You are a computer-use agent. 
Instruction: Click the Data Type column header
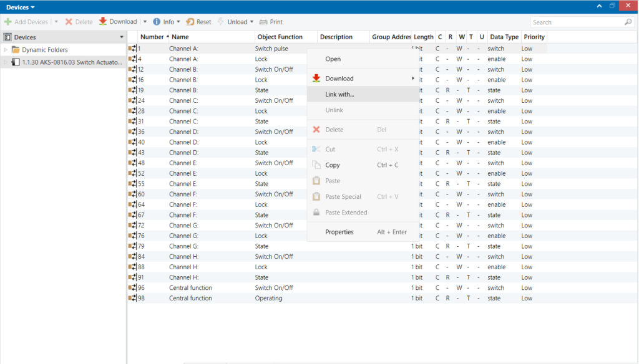pyautogui.click(x=504, y=37)
